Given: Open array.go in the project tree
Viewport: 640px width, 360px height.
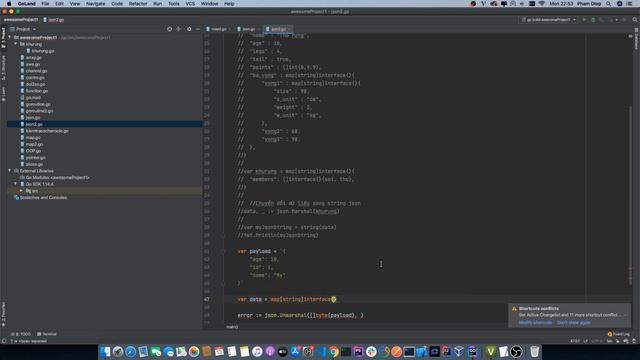Looking at the screenshot, I should click(x=31, y=58).
